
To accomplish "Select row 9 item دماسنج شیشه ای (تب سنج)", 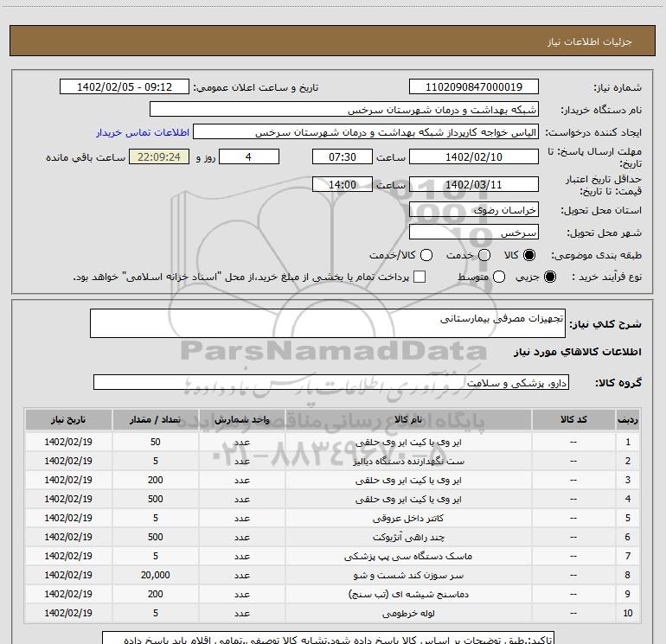I will 408,594.
